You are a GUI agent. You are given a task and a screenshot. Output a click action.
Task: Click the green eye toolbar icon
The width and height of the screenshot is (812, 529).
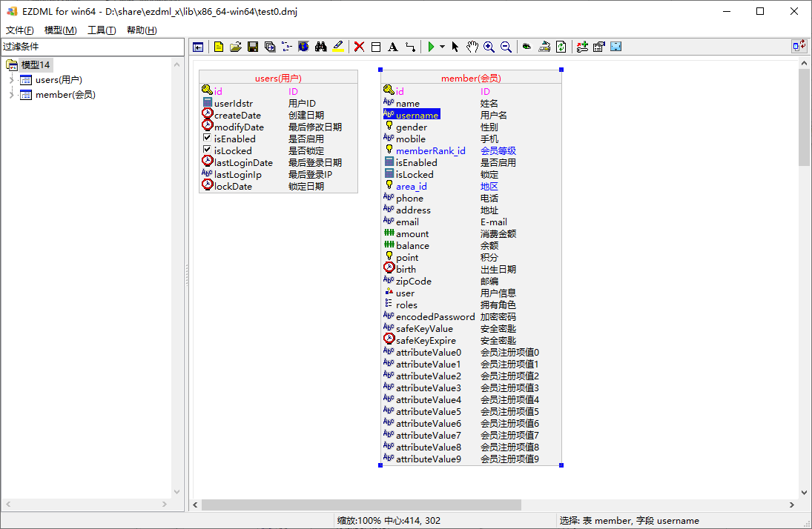point(527,47)
